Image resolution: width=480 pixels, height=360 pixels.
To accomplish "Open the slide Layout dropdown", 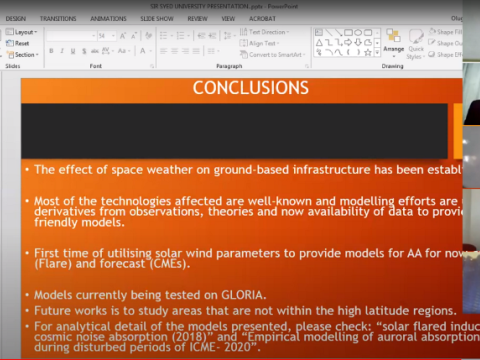I will (x=22, y=32).
